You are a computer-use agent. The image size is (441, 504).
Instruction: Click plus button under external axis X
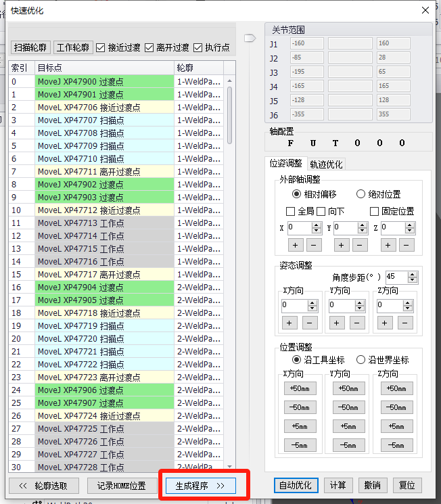[x=296, y=245]
